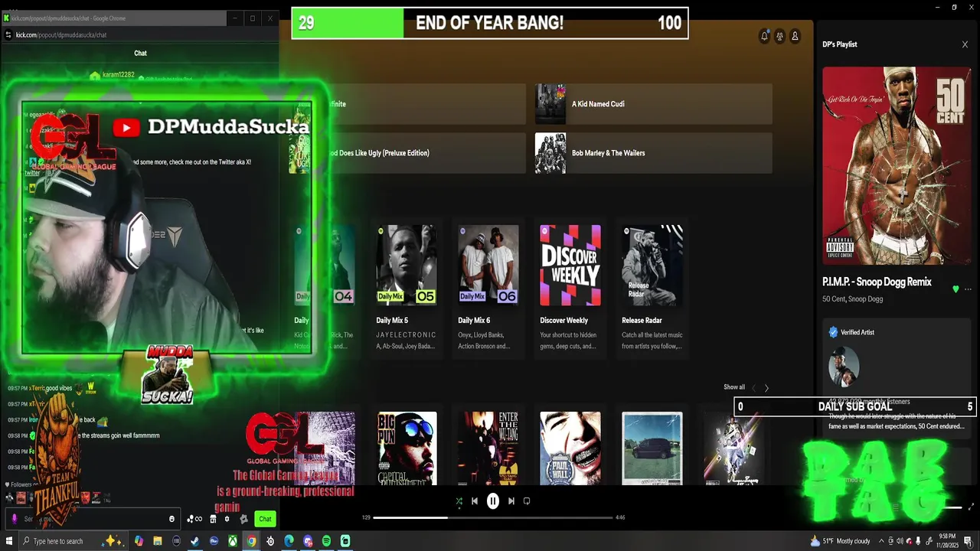Open Windows notification center icon
This screenshot has width=980, height=551.
coord(969,541)
